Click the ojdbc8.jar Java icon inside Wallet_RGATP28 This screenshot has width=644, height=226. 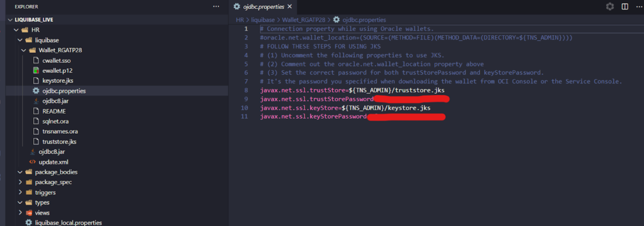pyautogui.click(x=36, y=101)
